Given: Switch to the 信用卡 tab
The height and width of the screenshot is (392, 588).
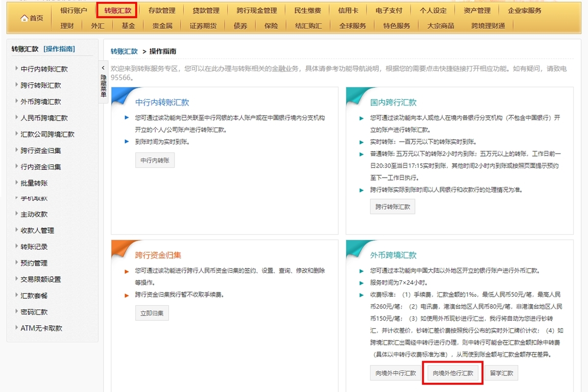Looking at the screenshot, I should [x=348, y=9].
